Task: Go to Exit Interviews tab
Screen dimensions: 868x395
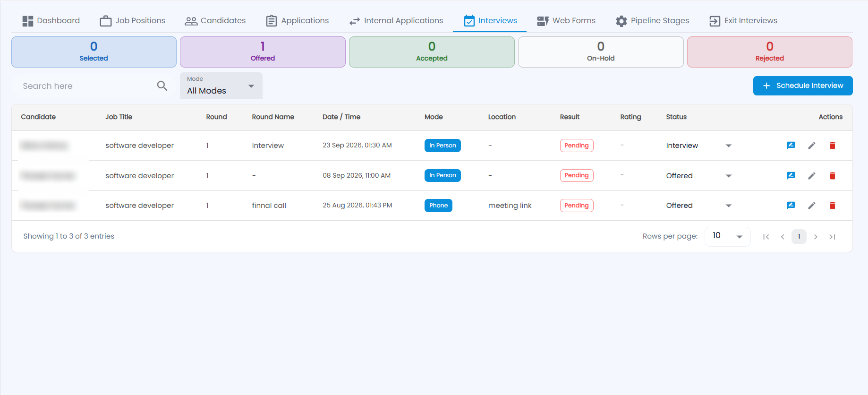Action: pos(743,21)
